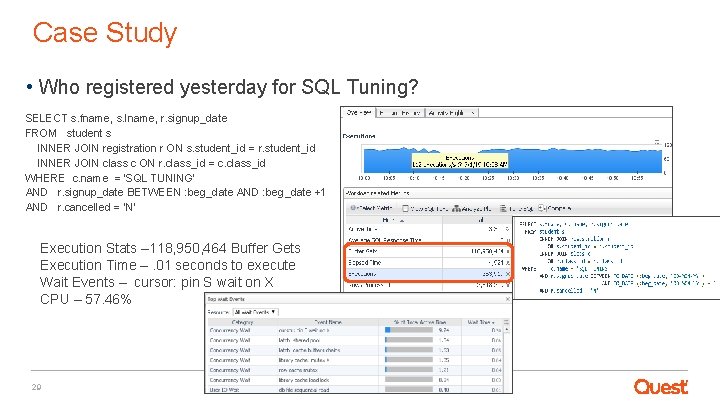Click the active time bar for latch shared pool

409,340
